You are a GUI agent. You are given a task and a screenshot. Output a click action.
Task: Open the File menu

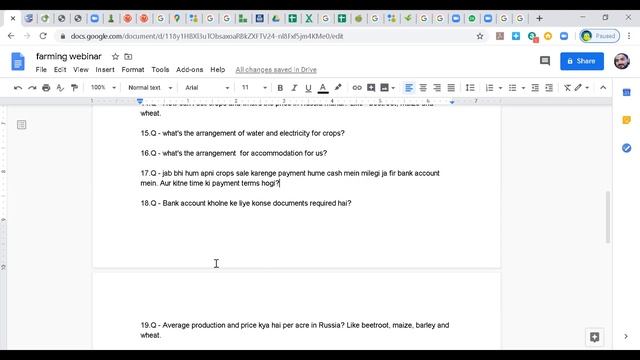point(41,70)
